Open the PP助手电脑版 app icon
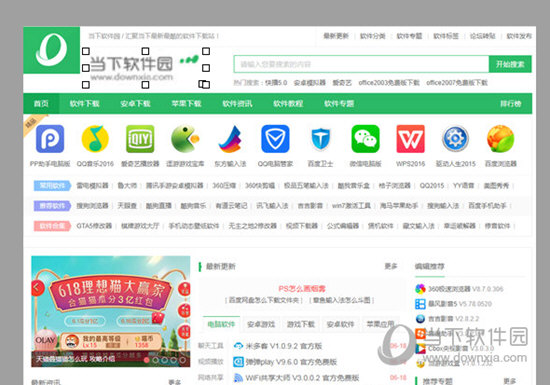 50,139
